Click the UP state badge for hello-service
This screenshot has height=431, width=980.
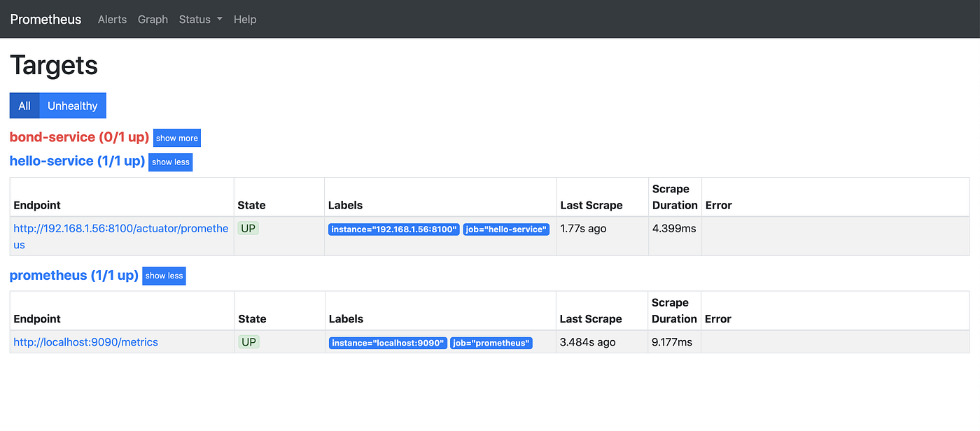[248, 228]
